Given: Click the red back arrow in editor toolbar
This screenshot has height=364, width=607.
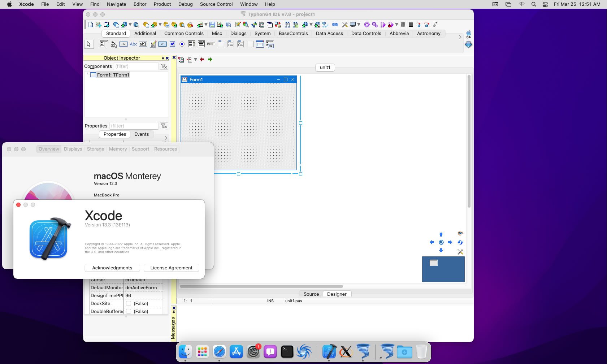Looking at the screenshot, I should pyautogui.click(x=202, y=60).
